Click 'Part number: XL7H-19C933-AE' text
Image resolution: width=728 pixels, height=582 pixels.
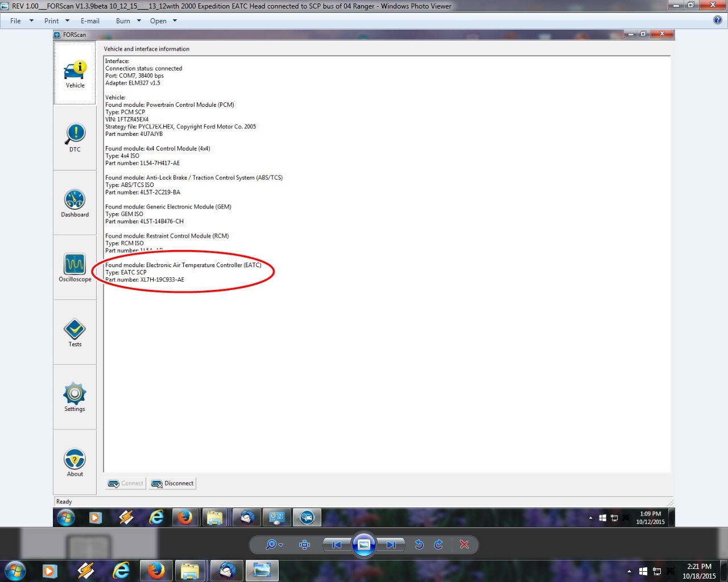point(144,280)
